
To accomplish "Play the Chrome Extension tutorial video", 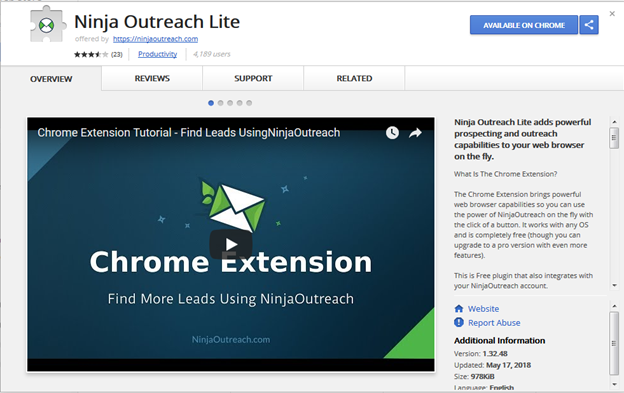I will pos(231,244).
